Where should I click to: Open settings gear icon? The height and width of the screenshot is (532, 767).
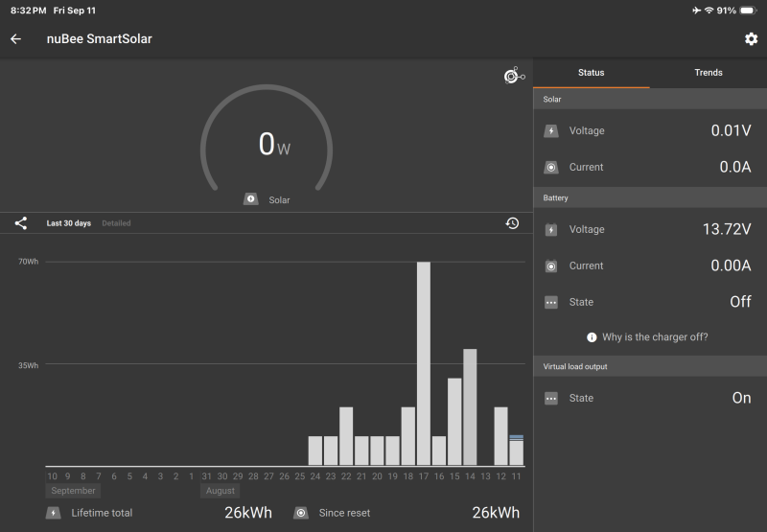pos(751,39)
